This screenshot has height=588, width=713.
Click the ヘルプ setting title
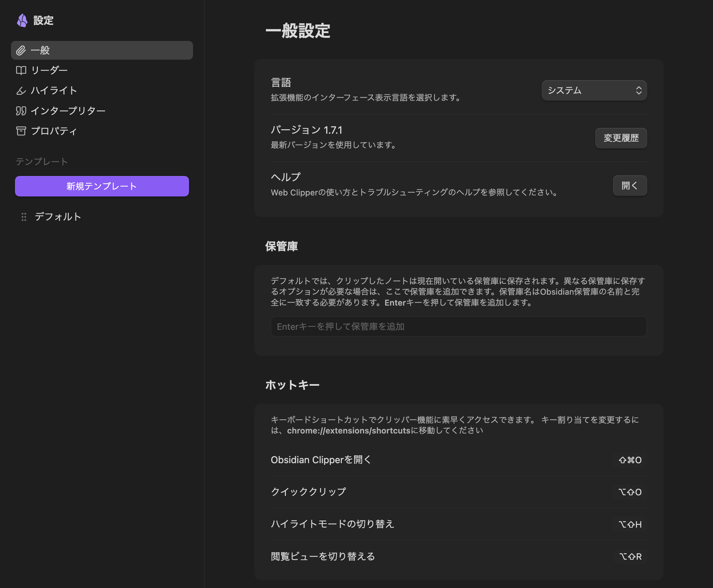pyautogui.click(x=286, y=177)
